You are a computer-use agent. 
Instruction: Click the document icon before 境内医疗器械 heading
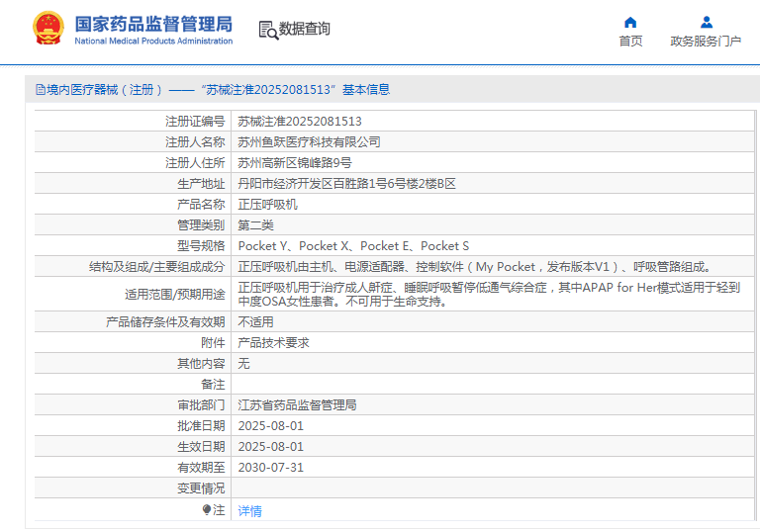click(40, 90)
